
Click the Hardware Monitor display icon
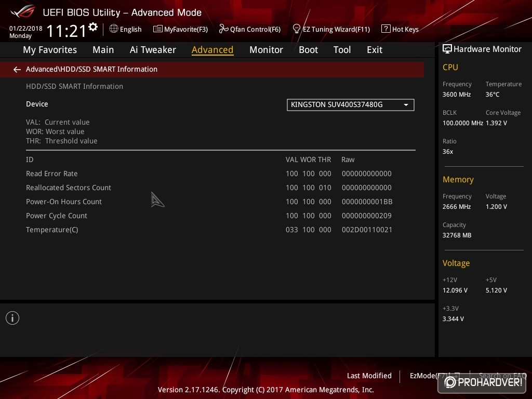tap(447, 49)
